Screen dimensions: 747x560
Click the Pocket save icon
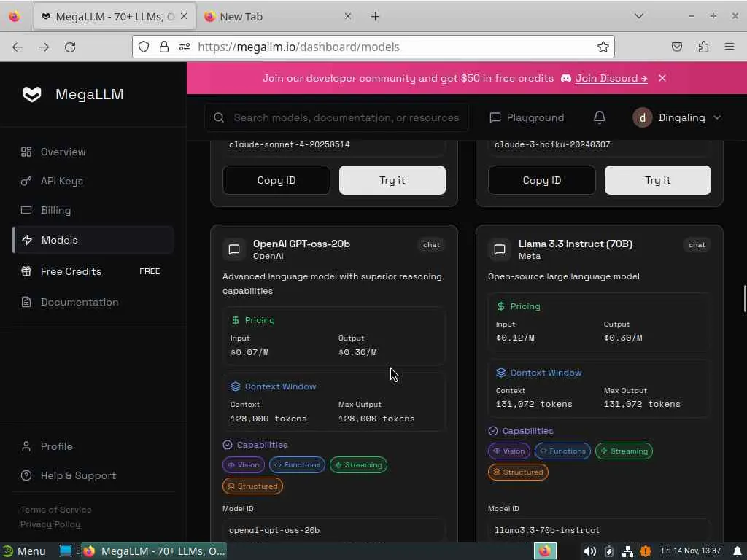point(676,47)
